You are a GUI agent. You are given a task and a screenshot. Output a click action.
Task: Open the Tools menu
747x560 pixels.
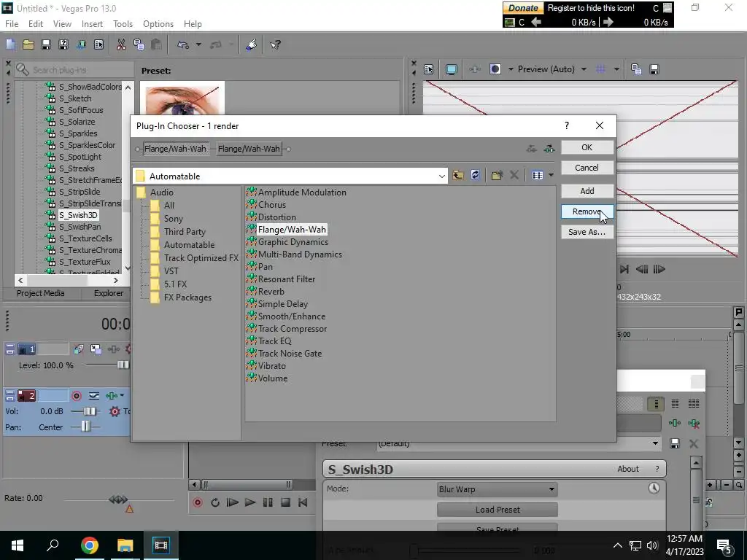tap(123, 24)
